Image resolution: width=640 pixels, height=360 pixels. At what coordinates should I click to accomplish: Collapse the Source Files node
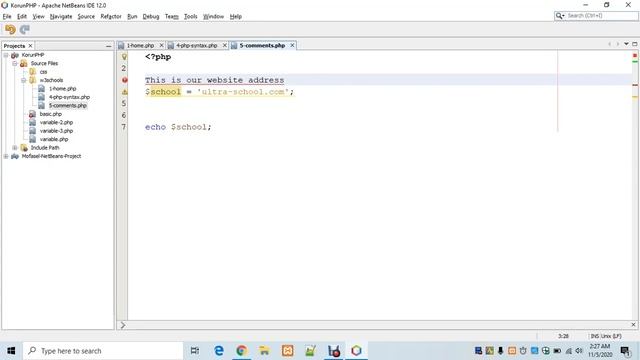15,64
